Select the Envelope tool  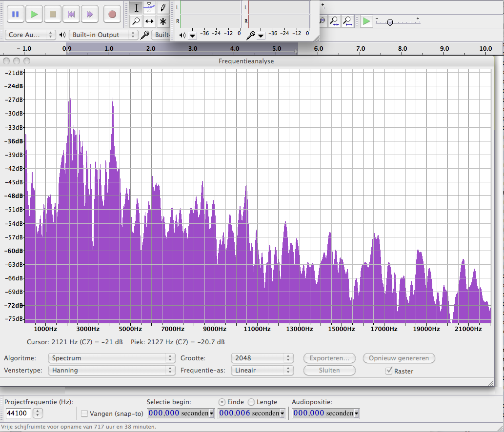(x=149, y=8)
